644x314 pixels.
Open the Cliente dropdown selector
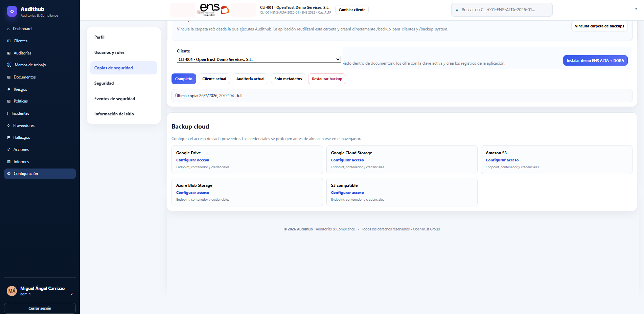click(x=259, y=59)
